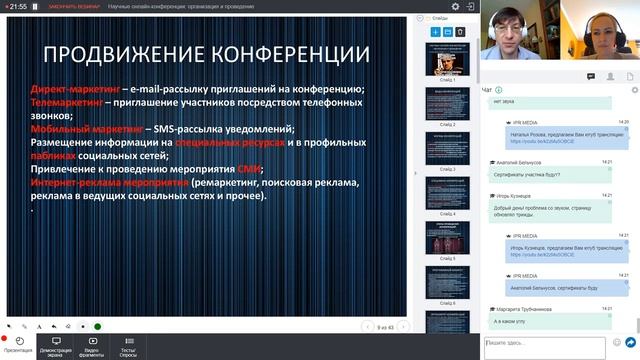The image size is (640, 360).
Task: Select the pointer tool under the slide
Action: pyautogui.click(x=9, y=327)
